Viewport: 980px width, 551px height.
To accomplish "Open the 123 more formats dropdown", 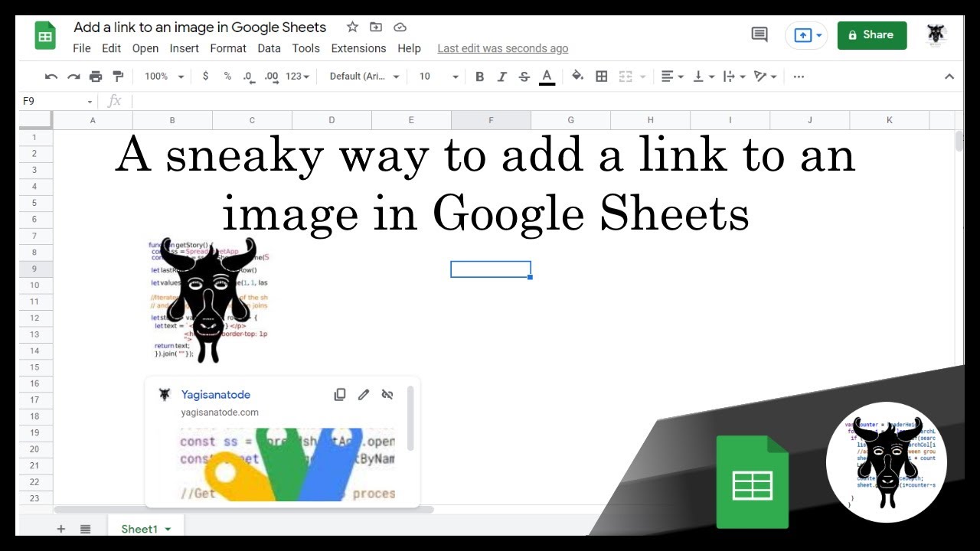I will 297,77.
